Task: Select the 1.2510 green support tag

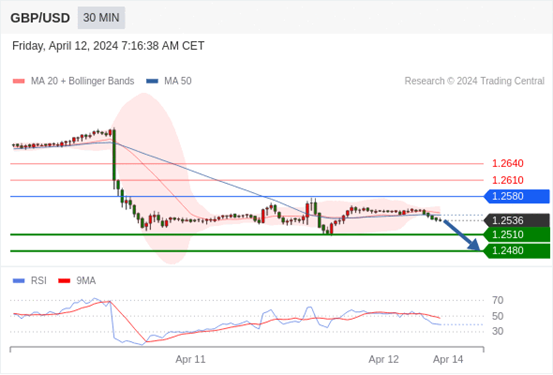Action: click(517, 235)
